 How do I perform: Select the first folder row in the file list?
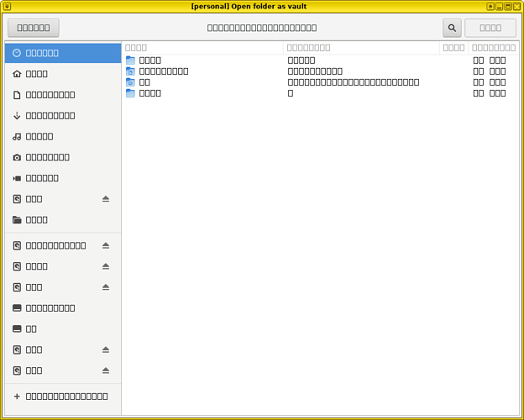tap(321, 60)
